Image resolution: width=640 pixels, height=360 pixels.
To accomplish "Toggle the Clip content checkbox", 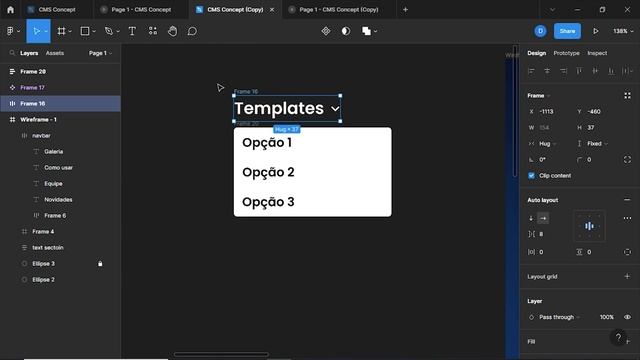I will tap(531, 176).
